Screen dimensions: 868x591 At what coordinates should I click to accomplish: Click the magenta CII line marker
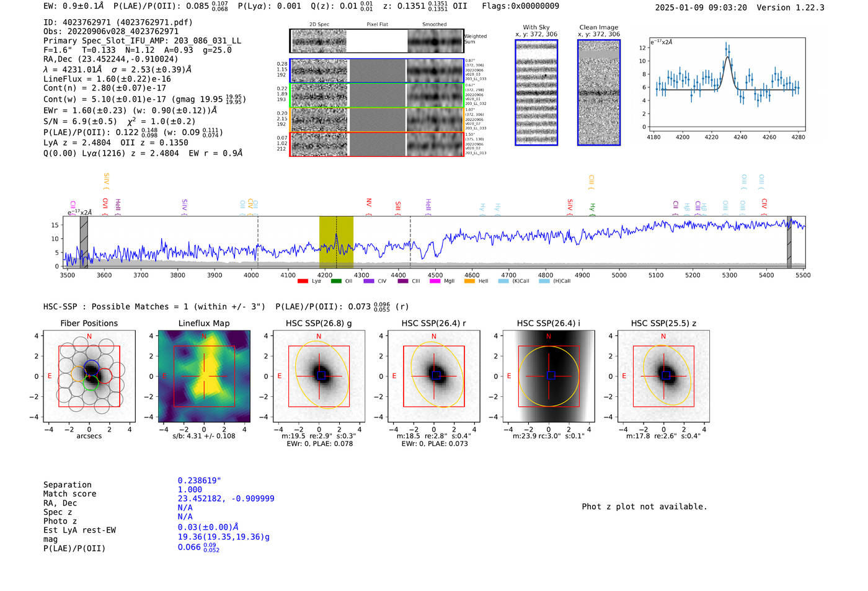coord(73,207)
